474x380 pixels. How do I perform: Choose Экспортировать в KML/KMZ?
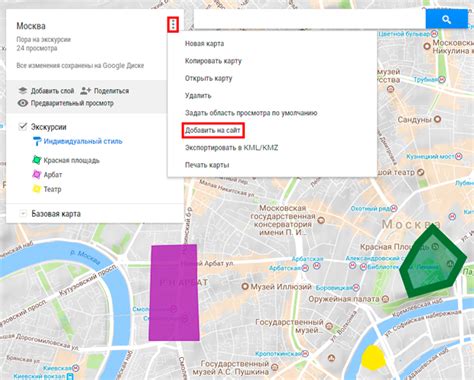point(231,148)
